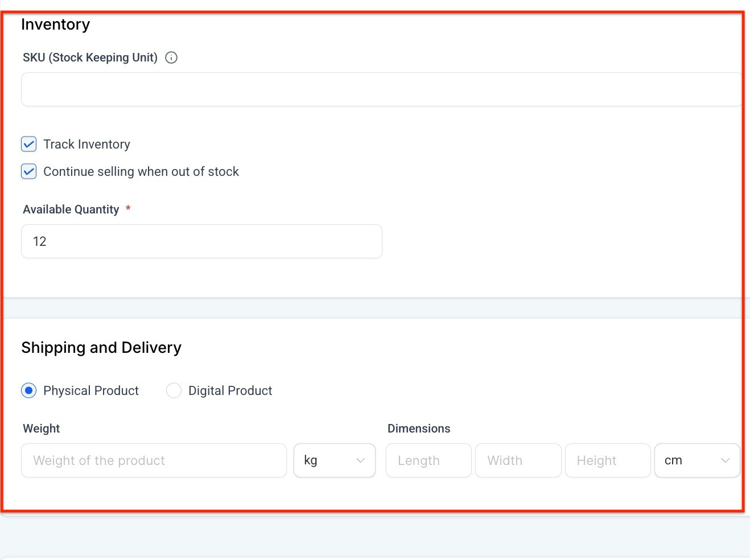Click the chevron arrow in cm selector
Image resolution: width=750 pixels, height=560 pixels.
[725, 460]
